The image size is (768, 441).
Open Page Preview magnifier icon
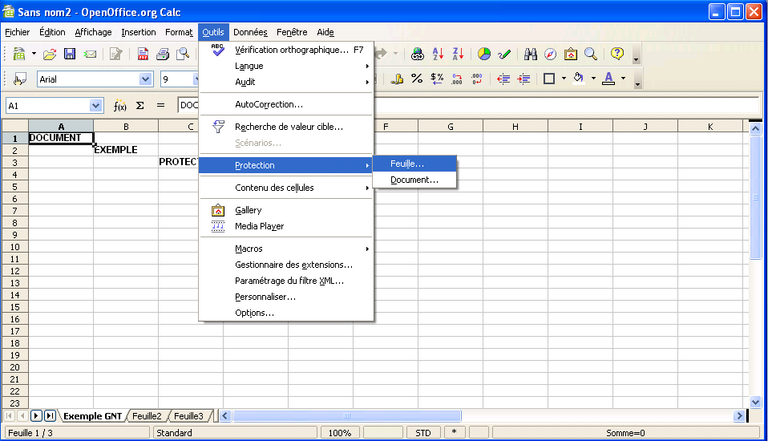(x=183, y=54)
